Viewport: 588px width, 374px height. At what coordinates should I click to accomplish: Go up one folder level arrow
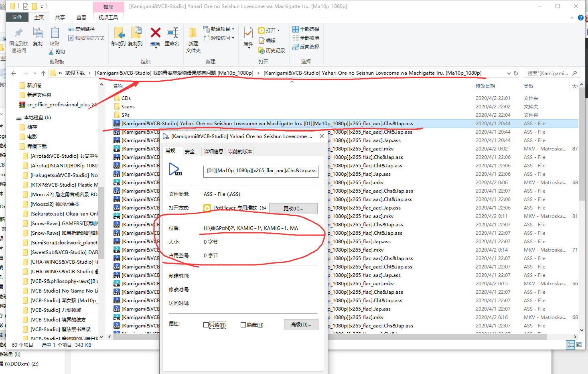click(43, 73)
